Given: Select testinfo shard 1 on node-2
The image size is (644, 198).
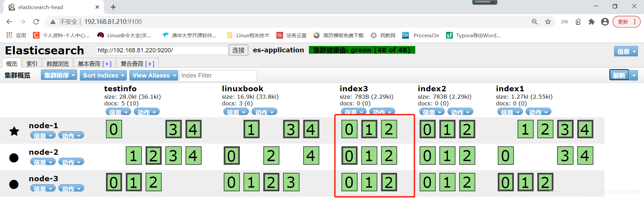Looking at the screenshot, I should point(133,156).
